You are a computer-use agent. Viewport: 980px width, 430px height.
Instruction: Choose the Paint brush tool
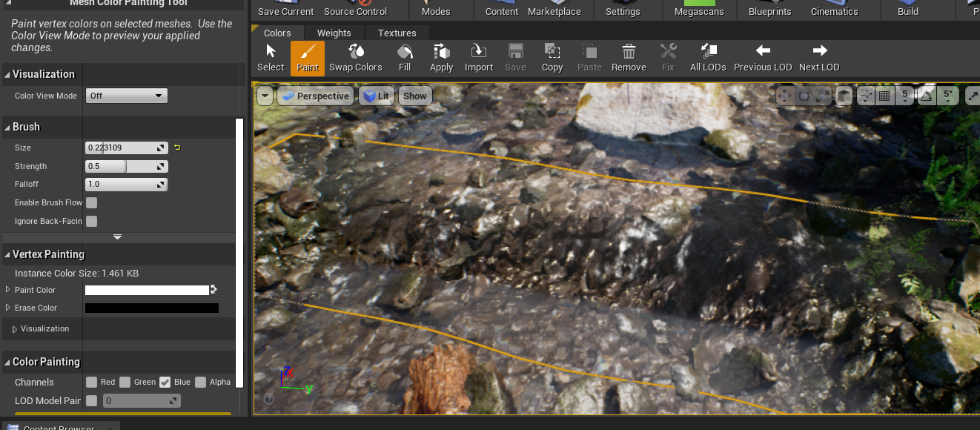(x=308, y=57)
